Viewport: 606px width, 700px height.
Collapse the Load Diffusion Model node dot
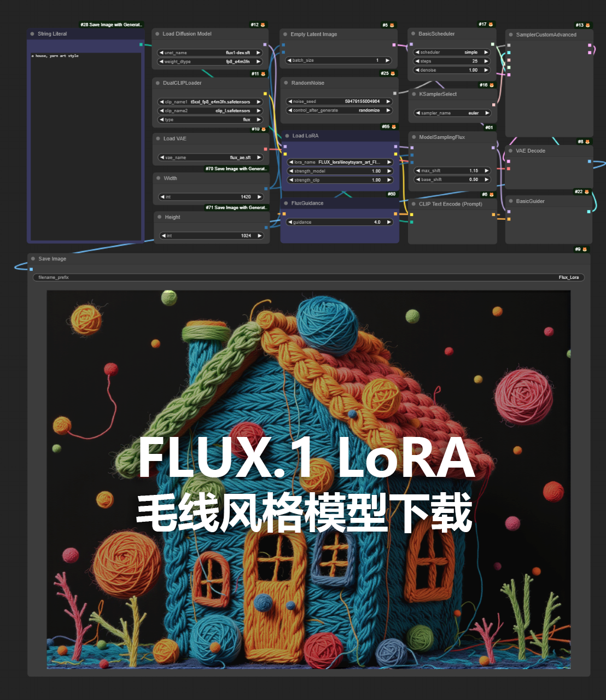click(157, 34)
